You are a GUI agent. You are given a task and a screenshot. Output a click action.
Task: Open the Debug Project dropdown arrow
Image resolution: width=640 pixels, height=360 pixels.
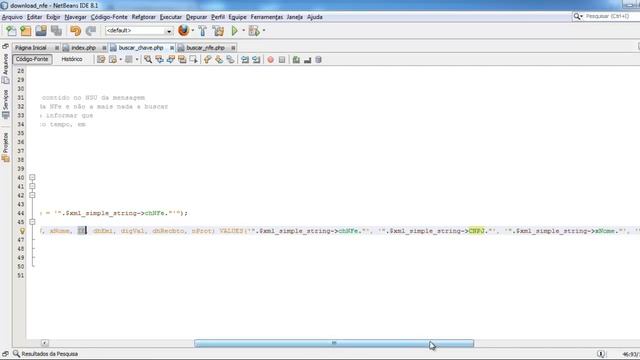point(264,31)
